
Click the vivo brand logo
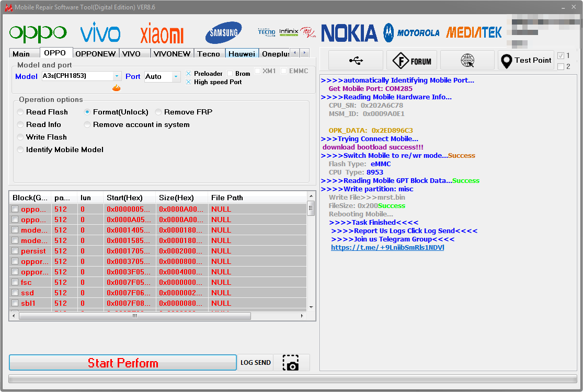[100, 32]
